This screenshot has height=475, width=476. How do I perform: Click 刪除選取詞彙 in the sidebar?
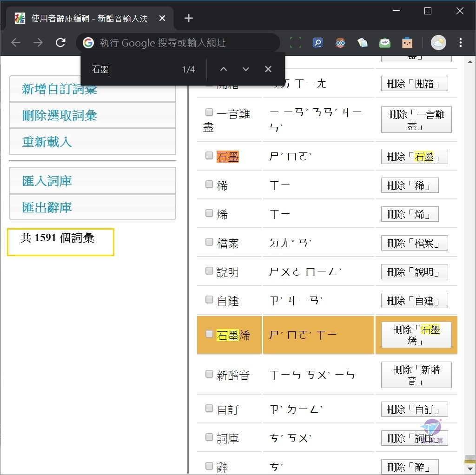(93, 115)
